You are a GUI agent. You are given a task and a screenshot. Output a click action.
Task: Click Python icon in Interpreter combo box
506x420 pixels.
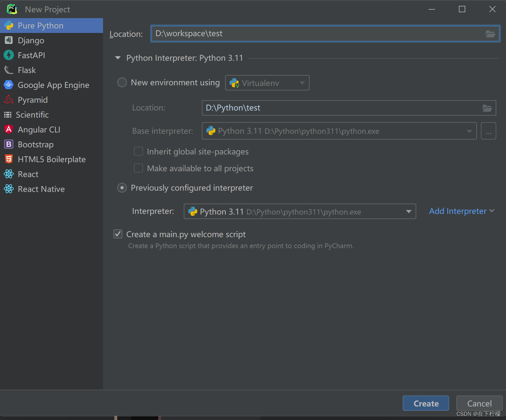[193, 211]
